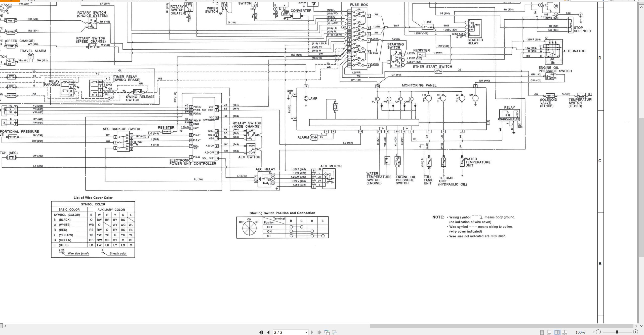Click the CONVERTER label
644x335 pixels.
(x=301, y=11)
